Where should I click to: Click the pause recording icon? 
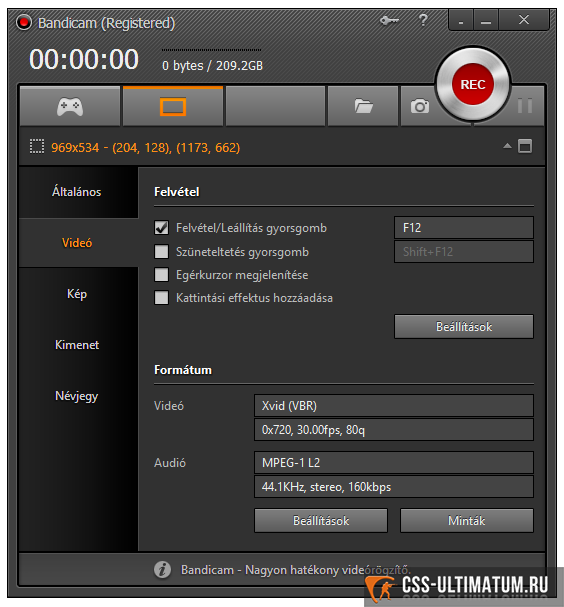(525, 106)
